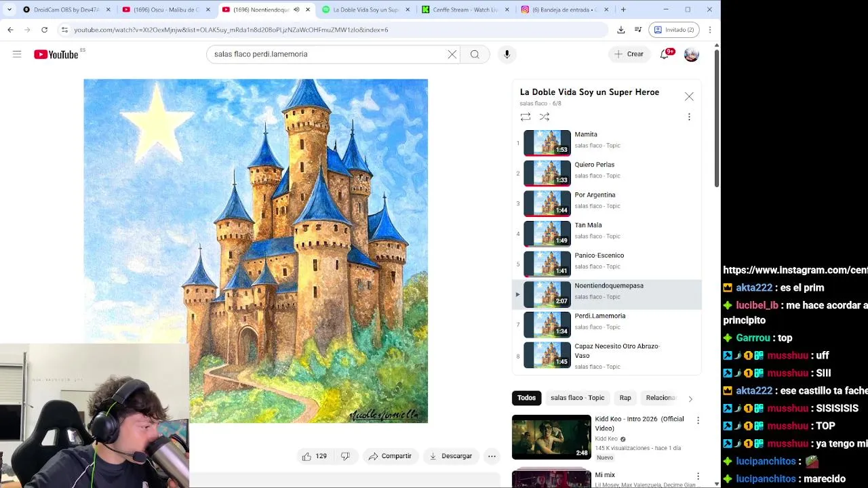
Task: Click the Mamita track thumbnail
Action: pos(547,143)
